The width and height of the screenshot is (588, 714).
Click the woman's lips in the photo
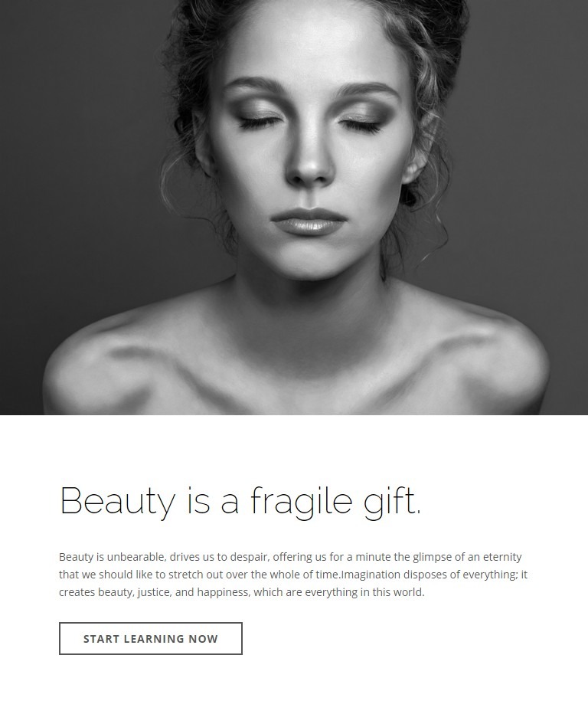coord(308,221)
